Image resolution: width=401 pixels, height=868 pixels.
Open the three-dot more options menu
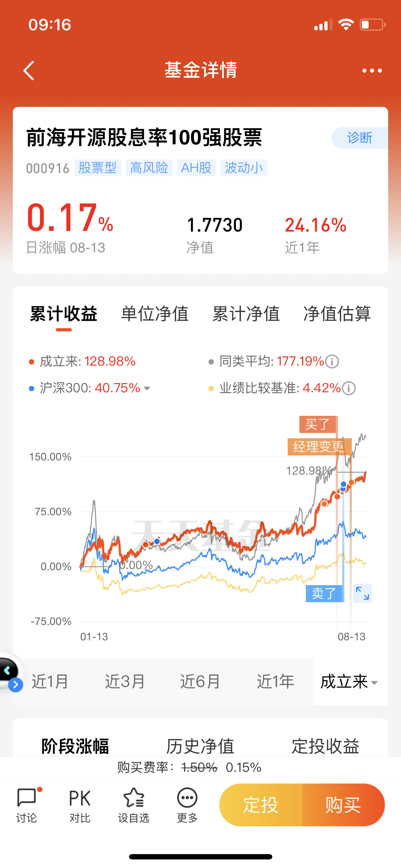372,71
